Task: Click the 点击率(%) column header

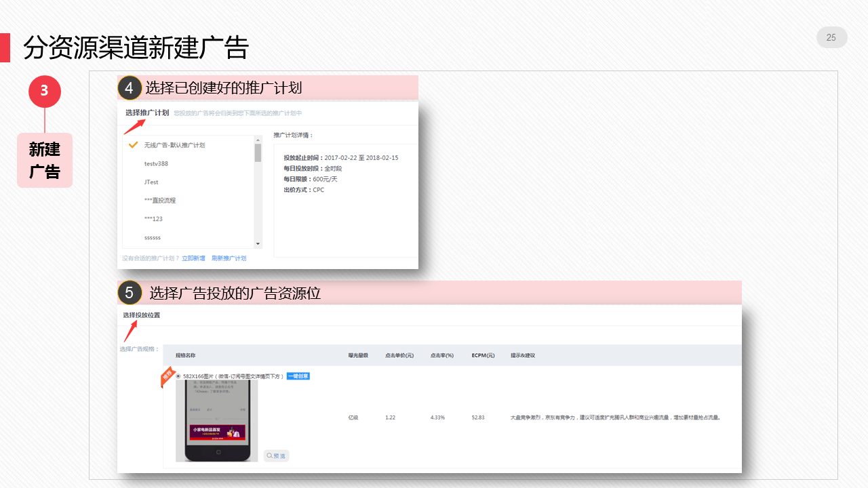Action: pyautogui.click(x=441, y=355)
